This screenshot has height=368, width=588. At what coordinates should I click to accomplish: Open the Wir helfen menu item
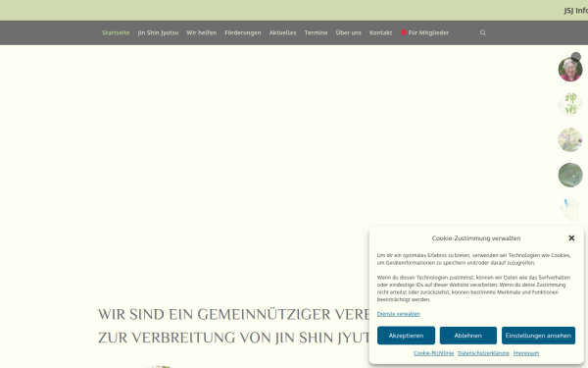(201, 32)
